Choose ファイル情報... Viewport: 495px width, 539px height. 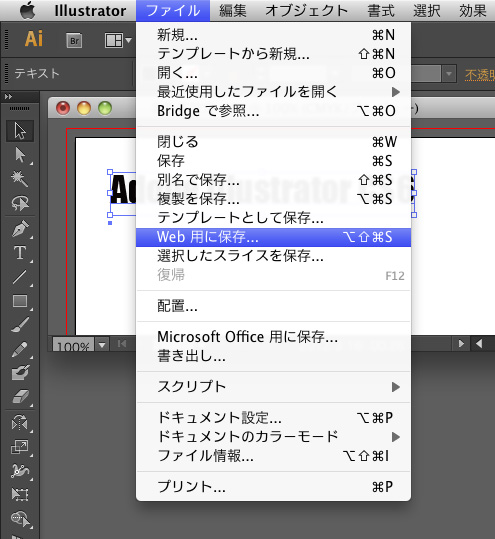pyautogui.click(x=273, y=456)
